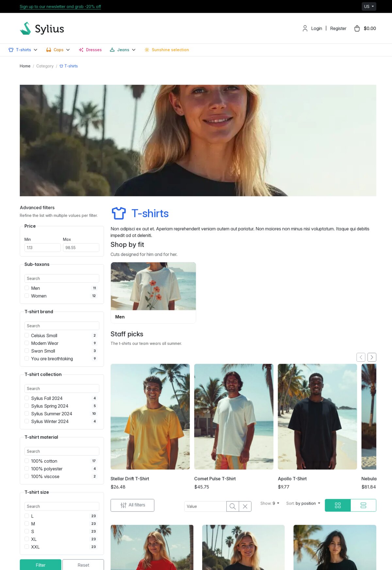
Task: Click the Sylius logo icon
Action: (25, 28)
